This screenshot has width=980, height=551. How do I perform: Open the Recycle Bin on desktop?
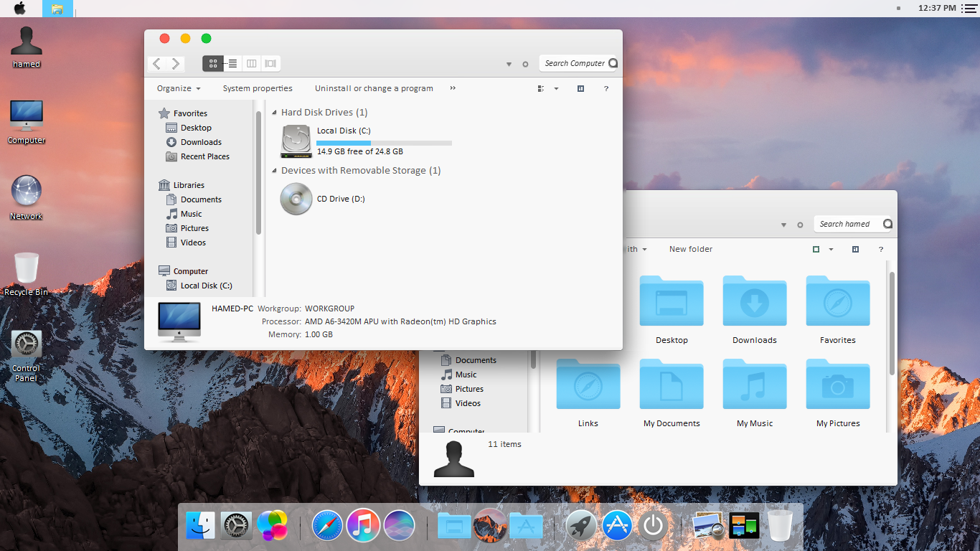pos(27,274)
